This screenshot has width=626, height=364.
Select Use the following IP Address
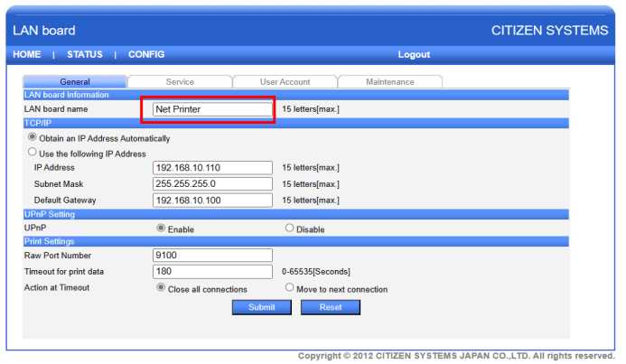[33, 153]
